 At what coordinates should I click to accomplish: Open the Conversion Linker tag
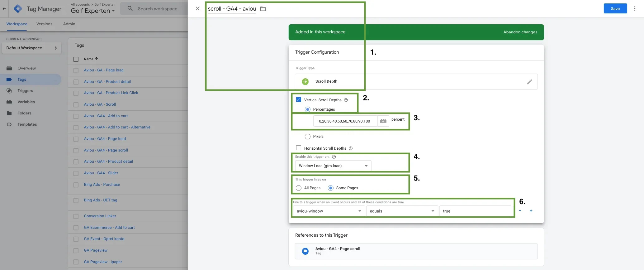(x=100, y=216)
